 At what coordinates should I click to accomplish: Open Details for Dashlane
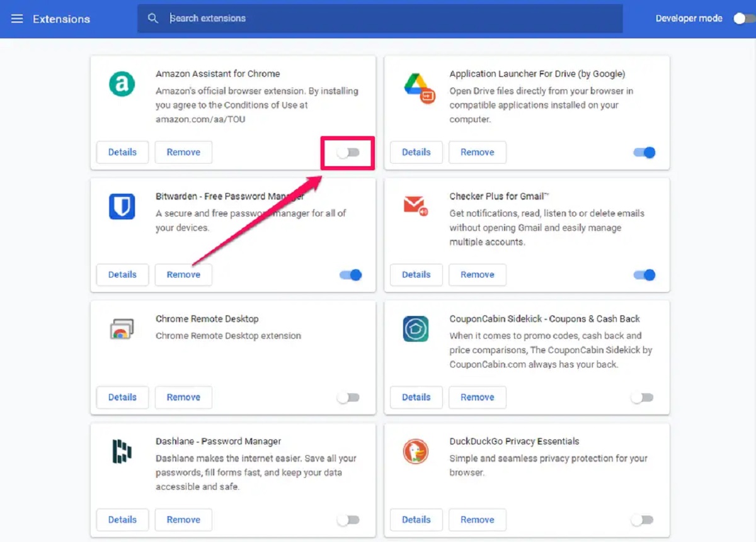(x=122, y=520)
